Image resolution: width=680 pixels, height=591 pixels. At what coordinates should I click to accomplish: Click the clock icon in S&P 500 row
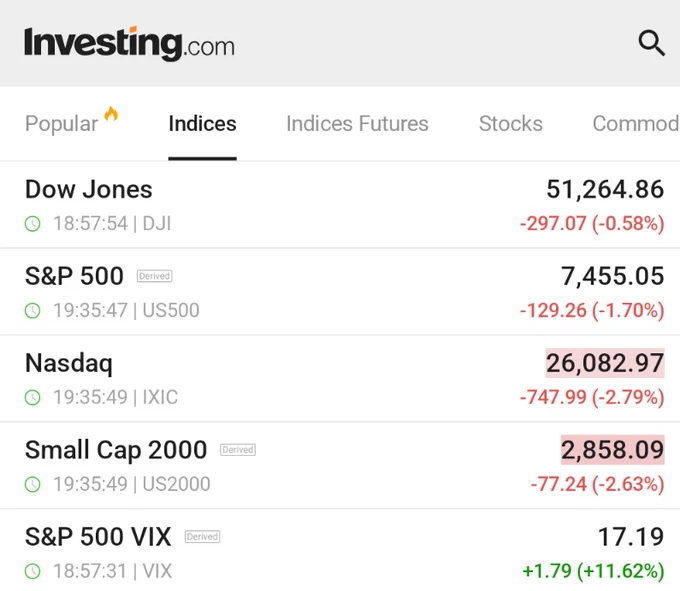(33, 310)
